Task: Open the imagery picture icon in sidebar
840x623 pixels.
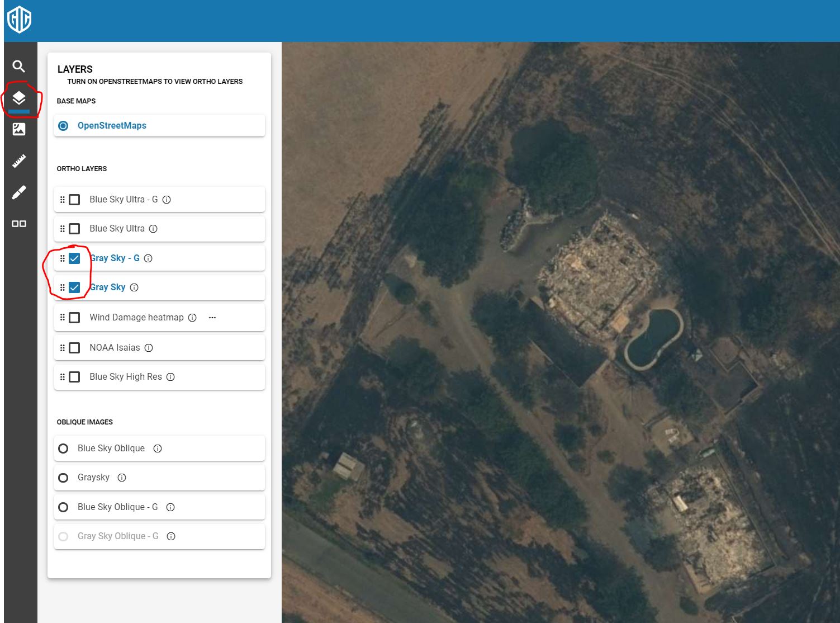Action: pos(19,129)
